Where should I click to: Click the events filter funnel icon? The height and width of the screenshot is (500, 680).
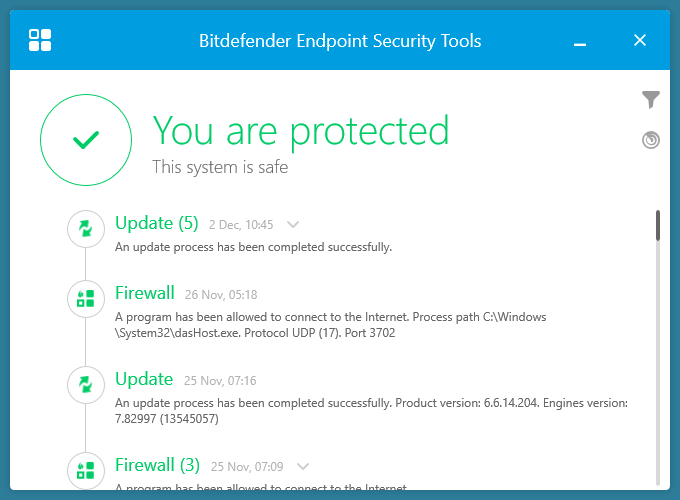point(651,99)
